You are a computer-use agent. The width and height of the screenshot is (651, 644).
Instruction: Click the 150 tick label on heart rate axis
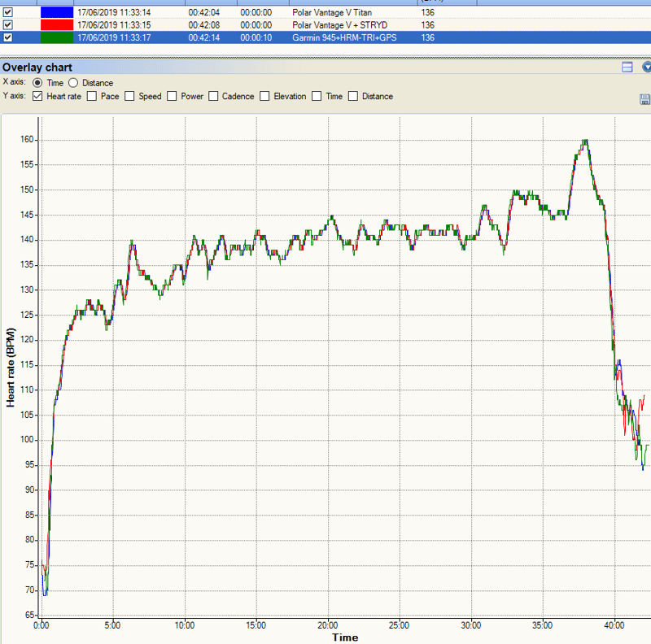click(x=27, y=189)
